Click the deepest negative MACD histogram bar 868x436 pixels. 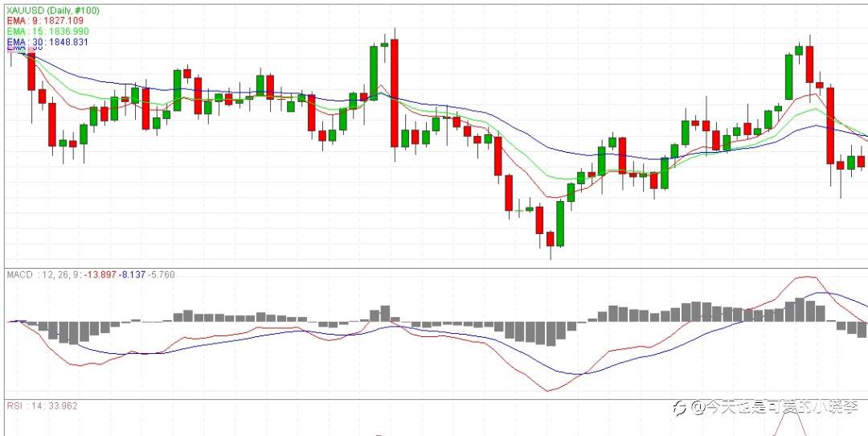(551, 334)
